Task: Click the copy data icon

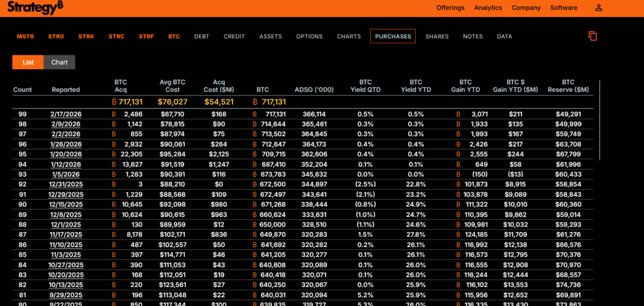Action: 592,36
